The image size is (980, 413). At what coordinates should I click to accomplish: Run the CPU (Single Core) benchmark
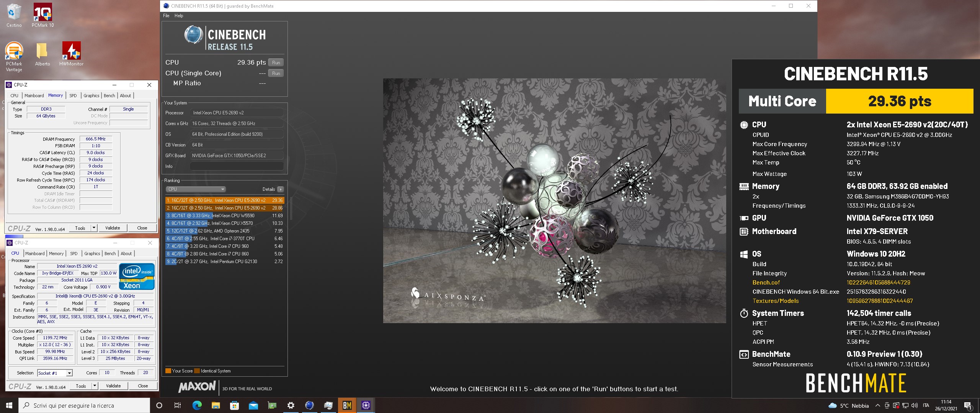(x=276, y=73)
